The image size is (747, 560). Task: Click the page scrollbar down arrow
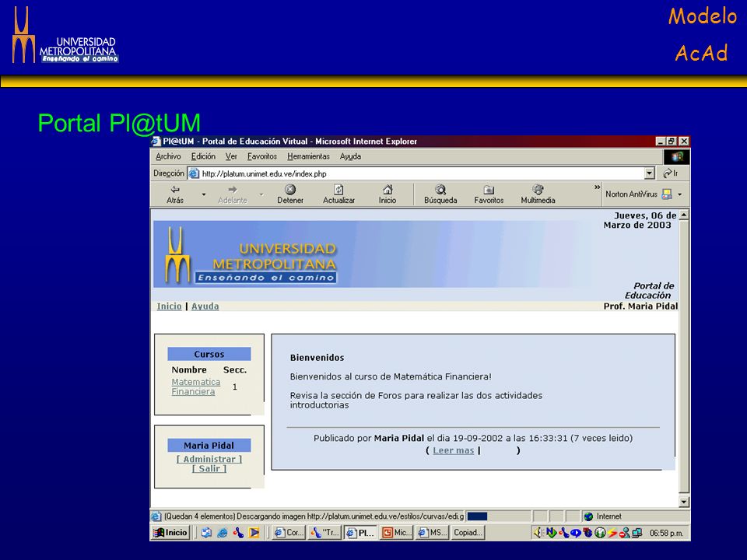click(x=684, y=502)
